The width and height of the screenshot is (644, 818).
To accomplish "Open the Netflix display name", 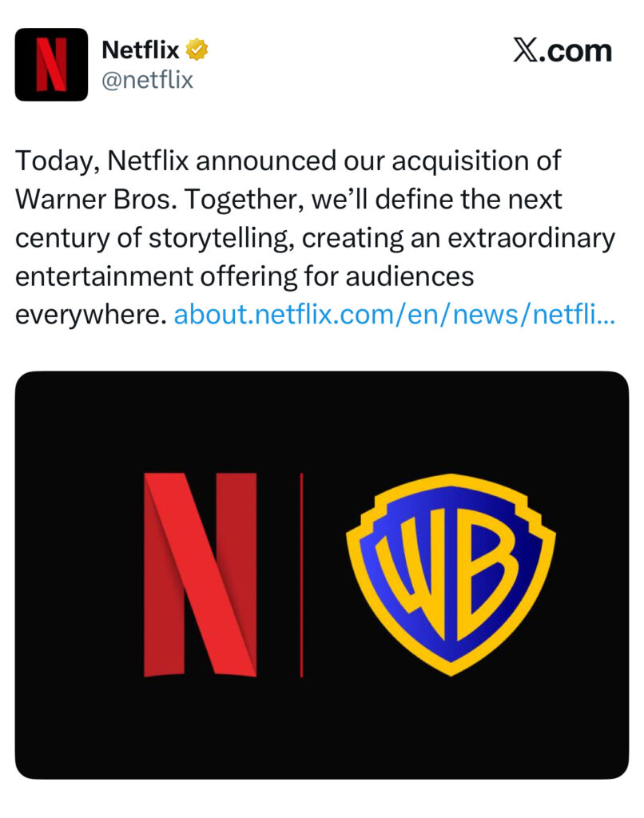I will 141,51.
